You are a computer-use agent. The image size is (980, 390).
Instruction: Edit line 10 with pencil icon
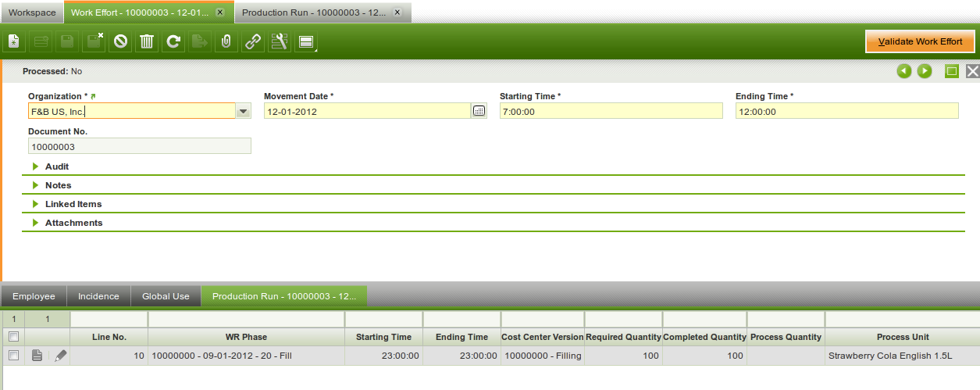(x=60, y=356)
